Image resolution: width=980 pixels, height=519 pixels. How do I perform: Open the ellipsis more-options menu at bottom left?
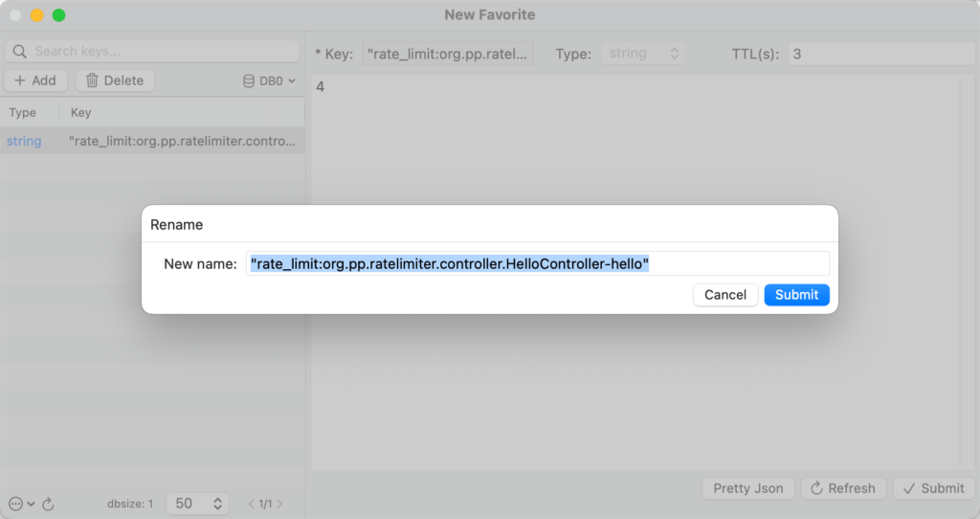[15, 504]
